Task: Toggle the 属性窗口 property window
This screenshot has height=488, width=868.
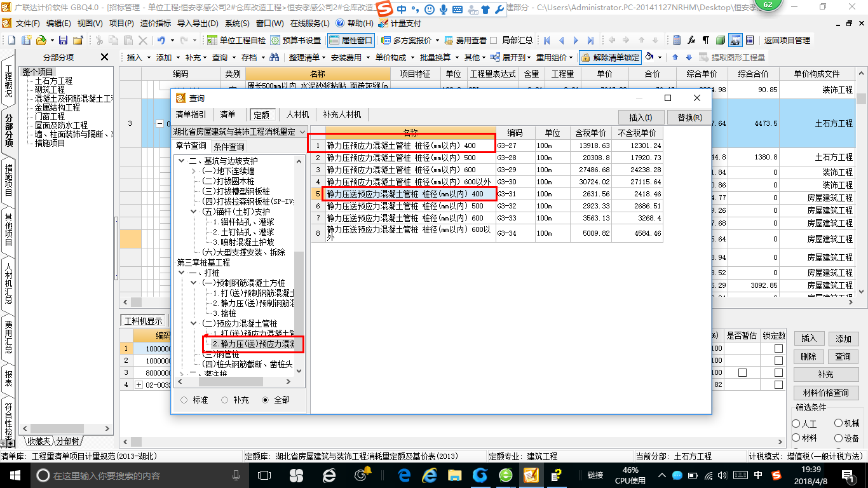Action: click(x=351, y=40)
